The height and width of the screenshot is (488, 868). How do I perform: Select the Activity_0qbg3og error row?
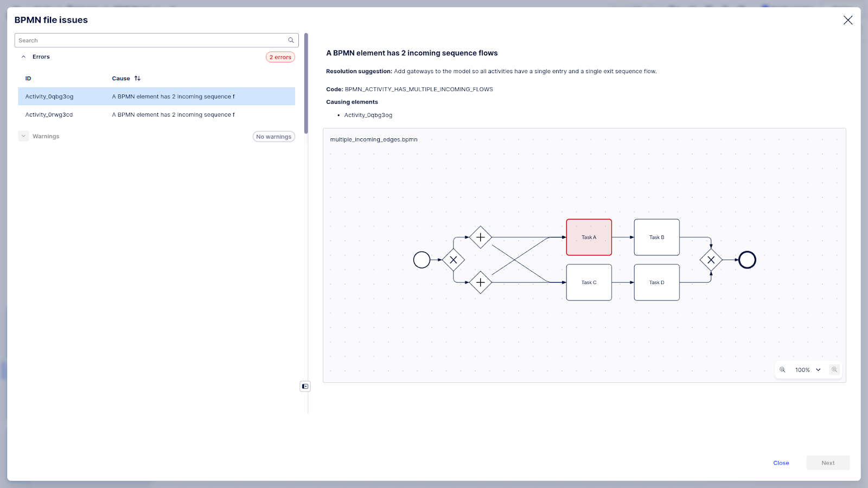[156, 97]
